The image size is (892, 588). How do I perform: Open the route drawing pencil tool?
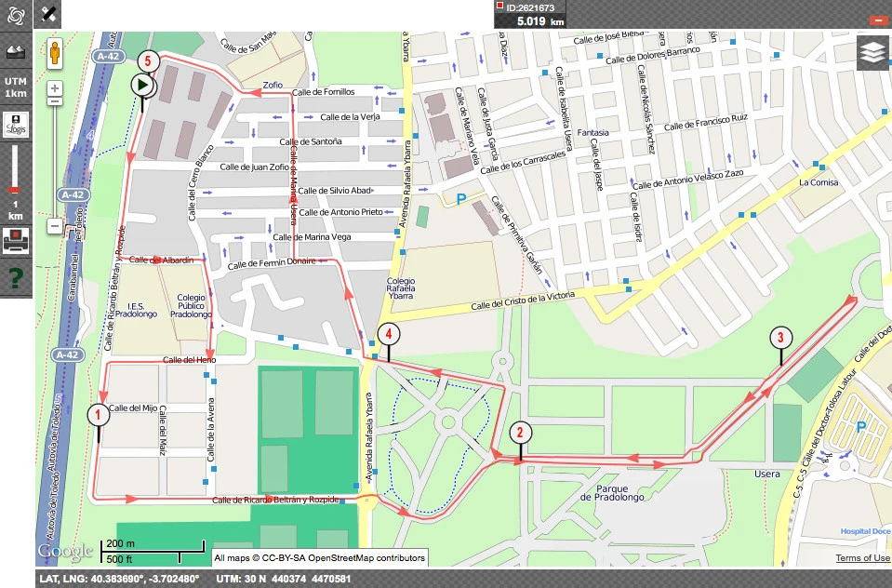pos(49,13)
